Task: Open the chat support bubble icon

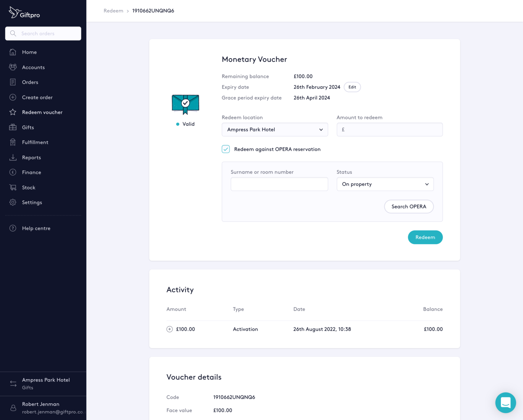Action: (505, 403)
